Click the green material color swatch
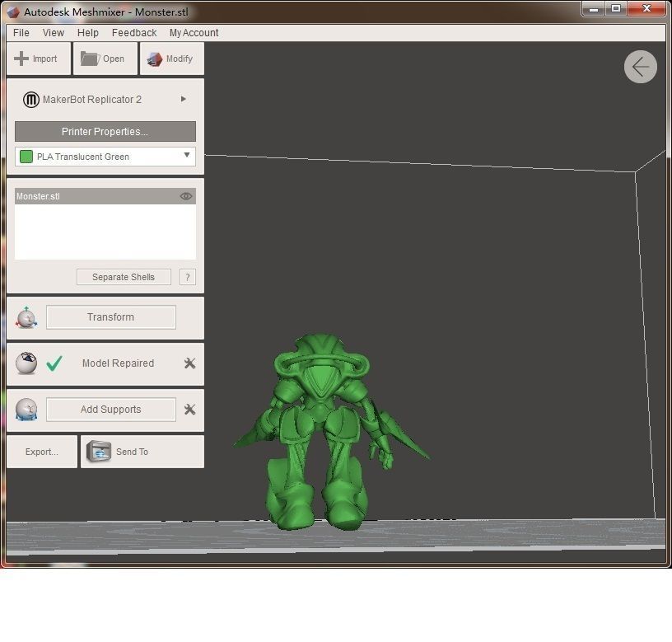The height and width of the screenshot is (642, 672). (26, 157)
